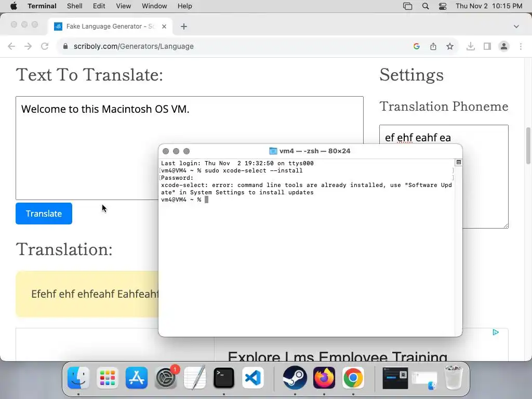Click the page vertical scrollbar
The height and width of the screenshot is (399, 532).
point(528,145)
